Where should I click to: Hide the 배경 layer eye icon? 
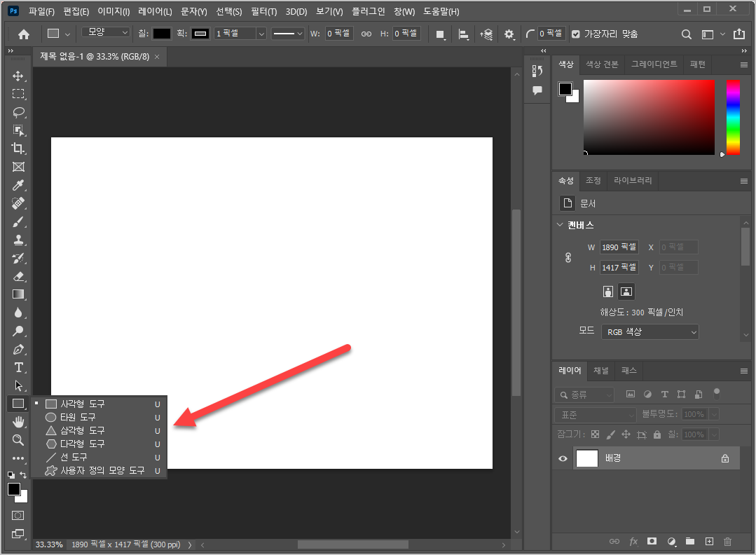click(563, 458)
